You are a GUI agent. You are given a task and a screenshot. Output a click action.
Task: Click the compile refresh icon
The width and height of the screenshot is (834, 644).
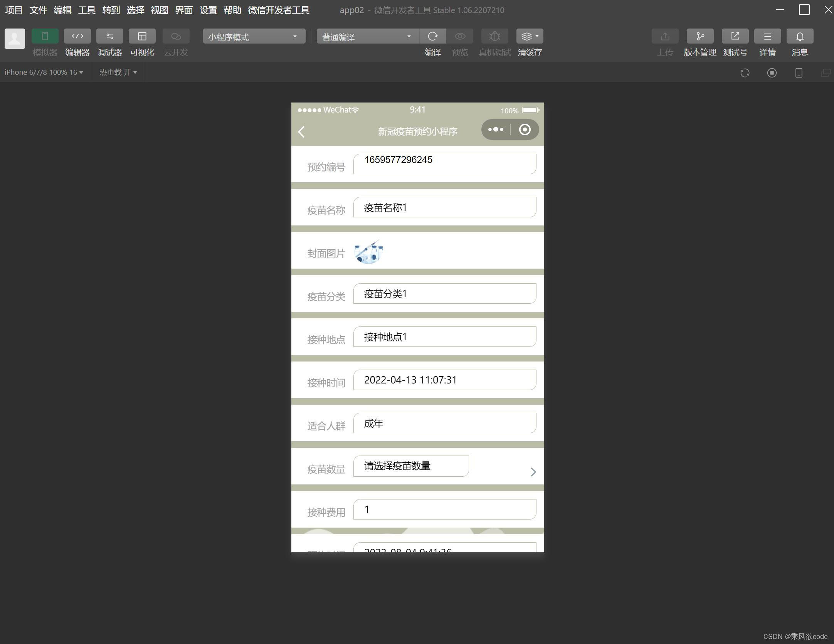pyautogui.click(x=432, y=36)
